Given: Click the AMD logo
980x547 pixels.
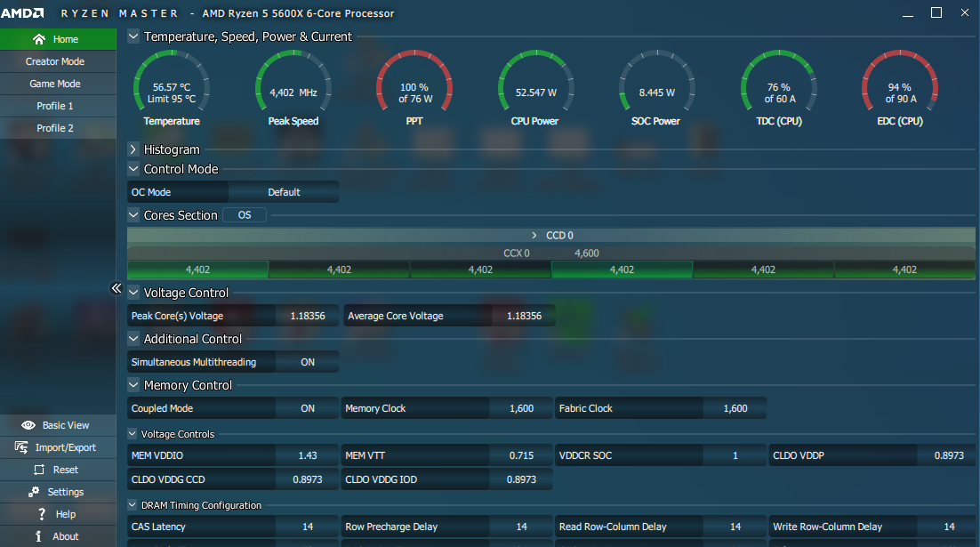Looking at the screenshot, I should [22, 13].
